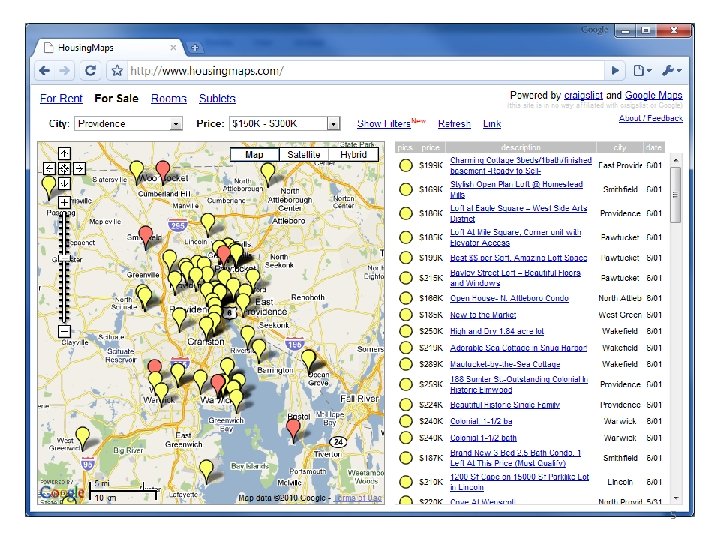Open a new tab with the plus button
This screenshot has width=720, height=540.
tap(195, 48)
